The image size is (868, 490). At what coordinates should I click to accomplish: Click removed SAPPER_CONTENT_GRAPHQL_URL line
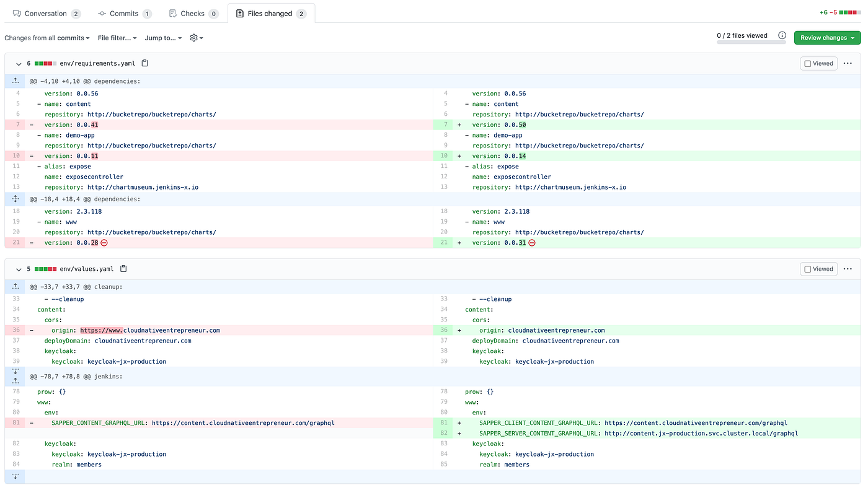pos(219,423)
